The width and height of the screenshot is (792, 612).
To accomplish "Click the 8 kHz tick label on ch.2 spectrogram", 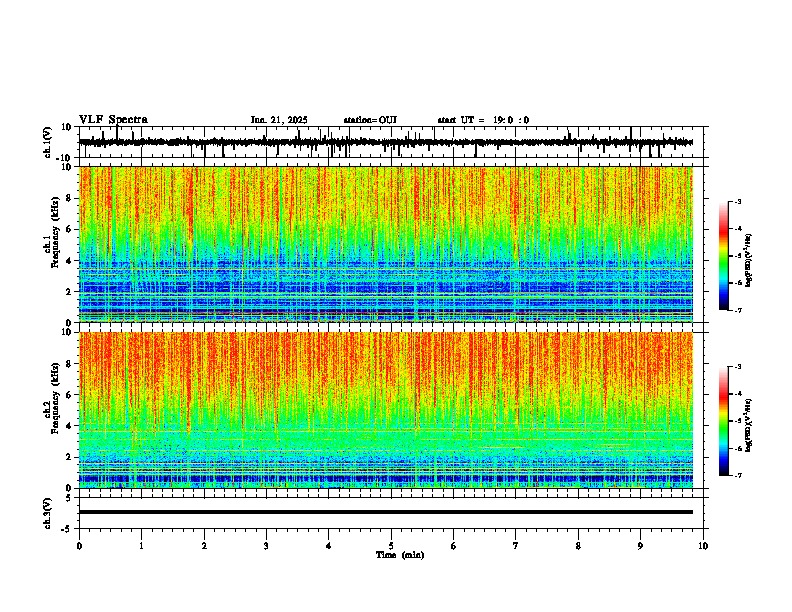I will pos(70,364).
